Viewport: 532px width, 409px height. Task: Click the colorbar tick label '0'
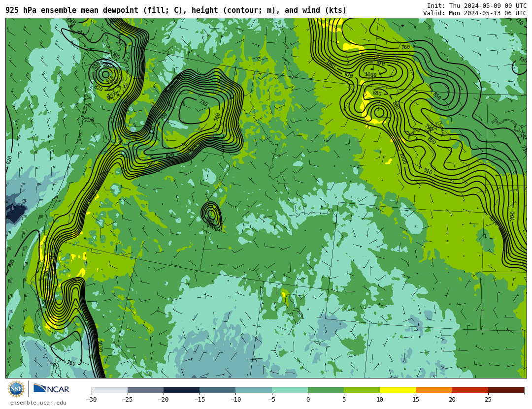tap(308, 400)
